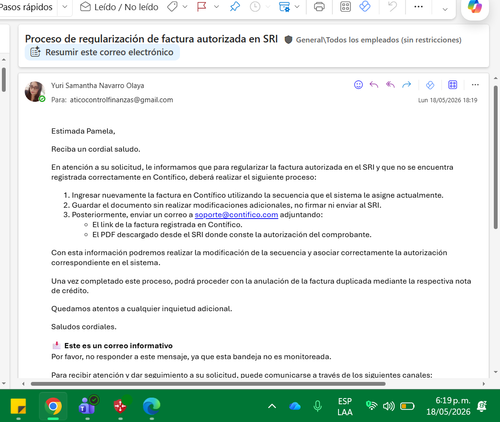Open Microsoft Edge from the taskbar
The image size is (500, 422).
click(x=152, y=406)
